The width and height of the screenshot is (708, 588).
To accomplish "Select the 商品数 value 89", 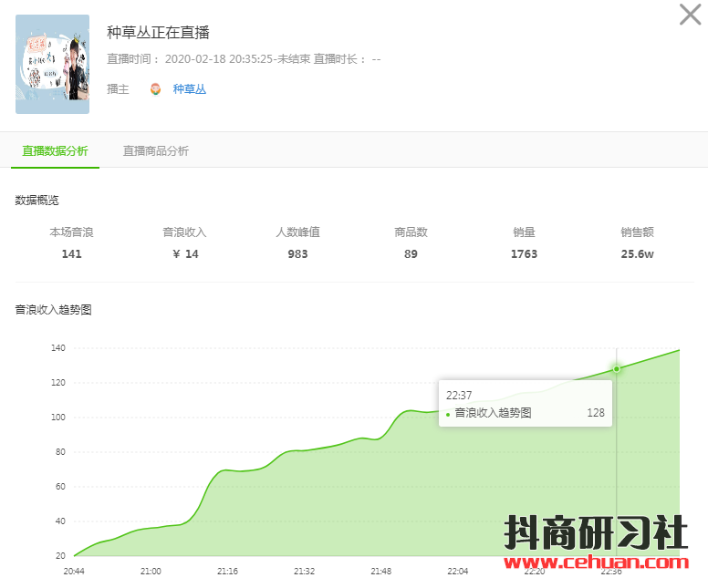I will click(x=411, y=254).
